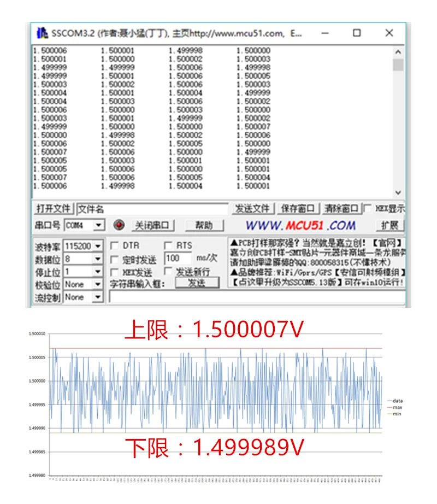Screen dimensions: 437x504
Task: Toggle the HEX显示 checkbox
Action: tap(367, 209)
